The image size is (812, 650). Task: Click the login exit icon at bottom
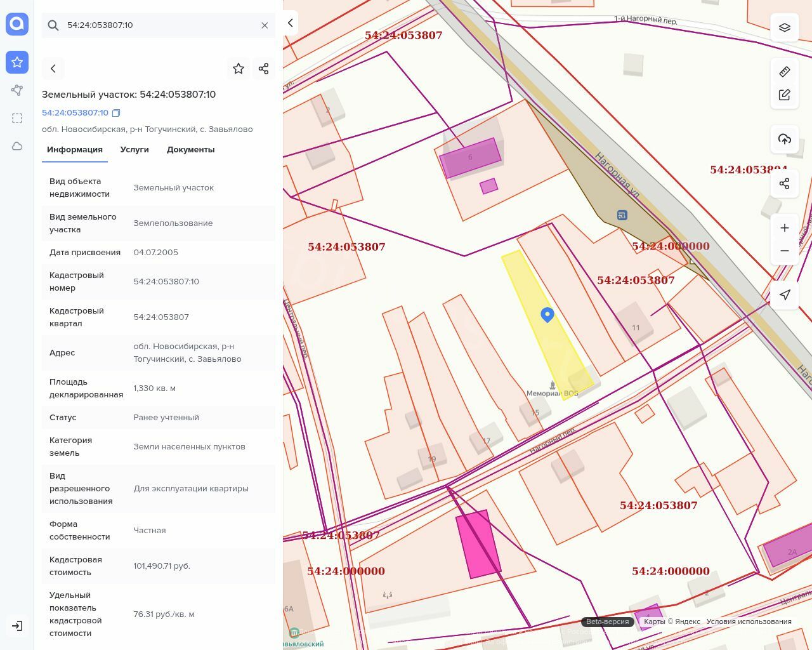point(17,626)
